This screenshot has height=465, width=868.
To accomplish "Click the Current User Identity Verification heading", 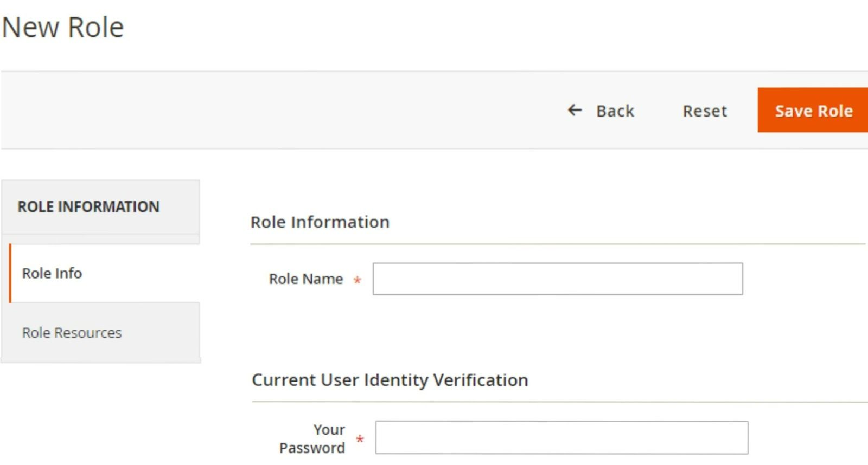I will click(x=390, y=380).
